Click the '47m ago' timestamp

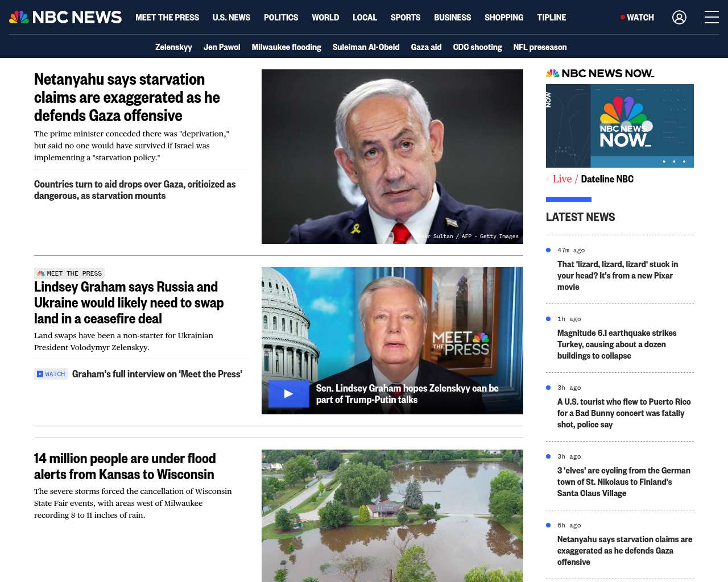571,250
